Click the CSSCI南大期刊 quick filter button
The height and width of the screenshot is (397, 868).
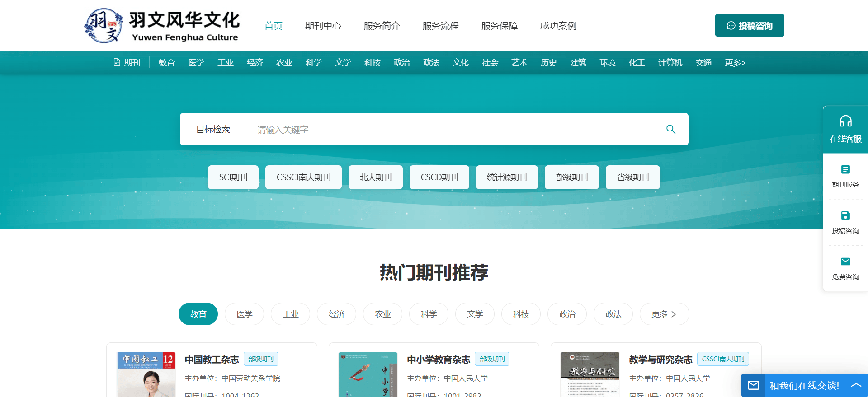click(303, 177)
